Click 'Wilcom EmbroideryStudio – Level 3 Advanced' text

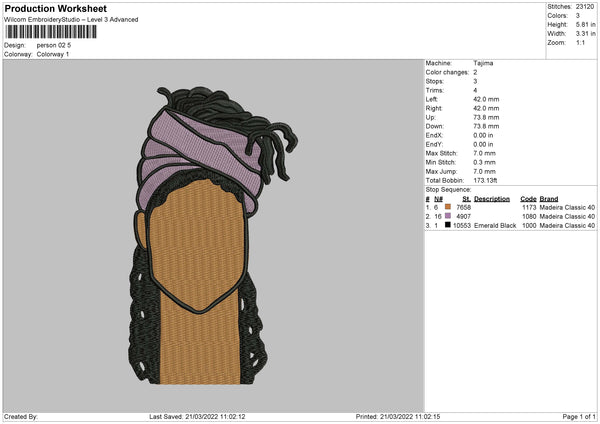coord(71,20)
